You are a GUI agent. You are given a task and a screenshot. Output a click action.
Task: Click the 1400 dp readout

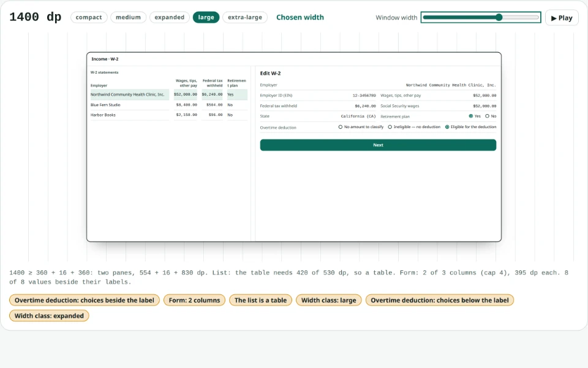pos(36,17)
